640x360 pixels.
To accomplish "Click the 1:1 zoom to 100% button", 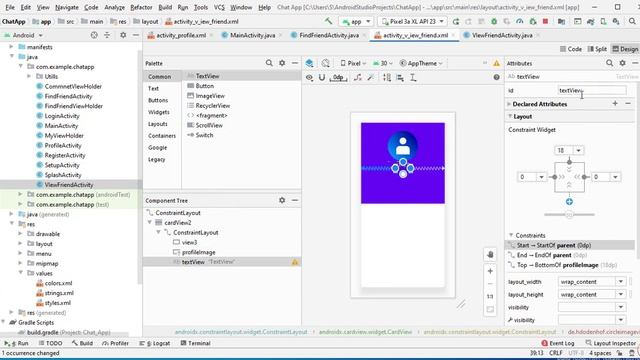I will (x=490, y=296).
